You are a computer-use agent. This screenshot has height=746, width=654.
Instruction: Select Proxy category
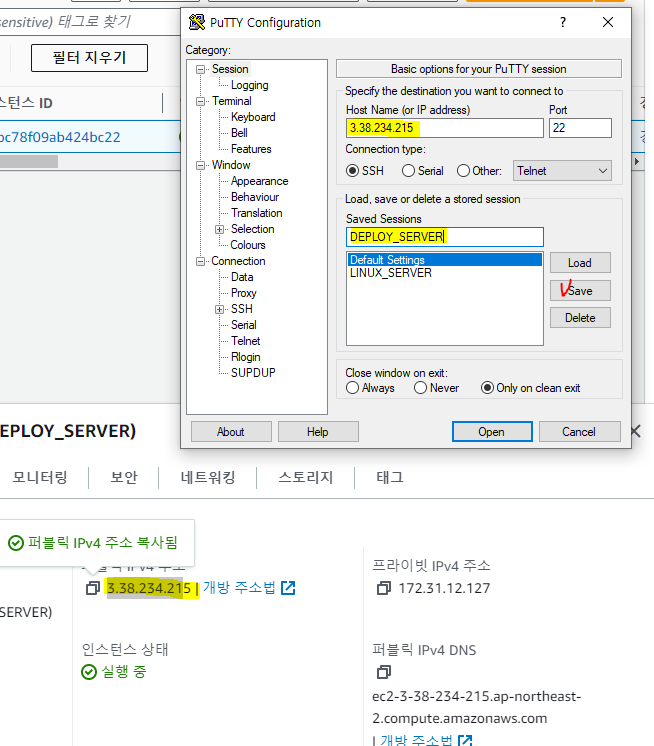(244, 293)
